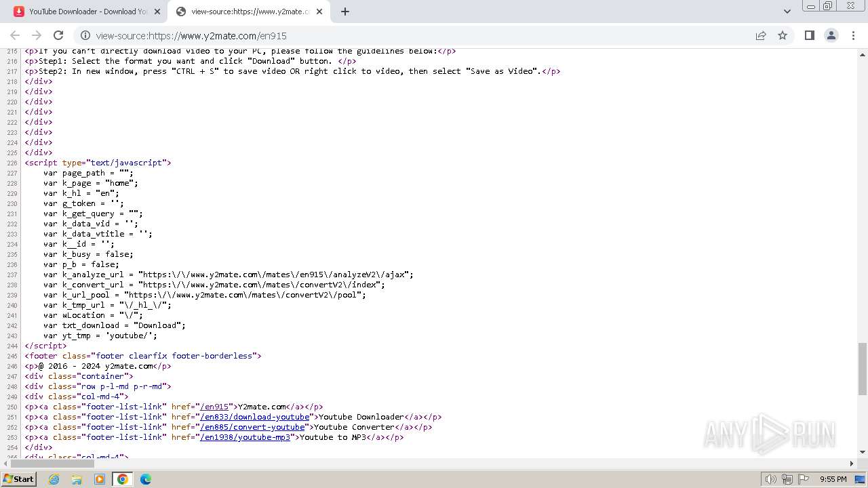Click the scroll right arrow
The height and width of the screenshot is (488, 868).
[852, 464]
